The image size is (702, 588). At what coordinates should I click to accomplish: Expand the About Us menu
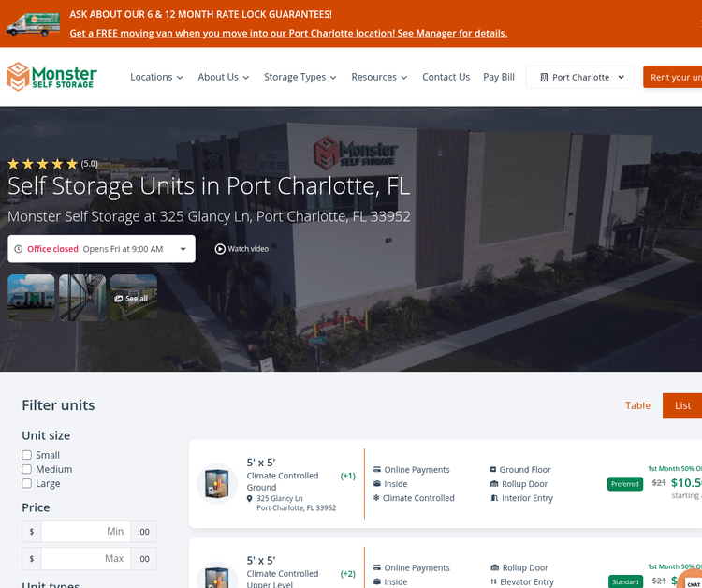tap(224, 77)
